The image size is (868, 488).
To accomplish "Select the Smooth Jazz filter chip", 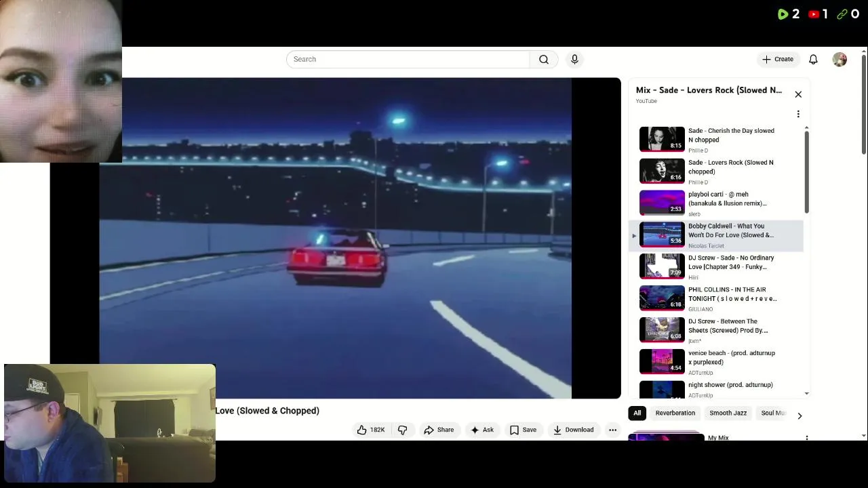I will (728, 413).
